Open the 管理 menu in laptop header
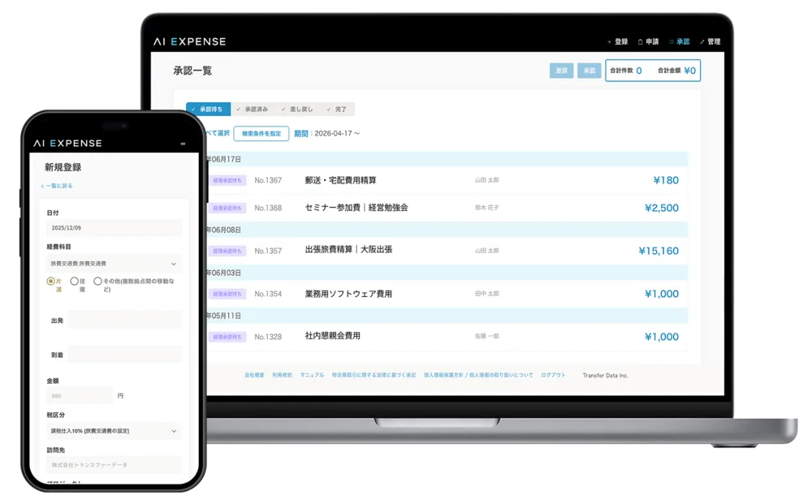Screen dimensions: 812x504 click(x=710, y=41)
